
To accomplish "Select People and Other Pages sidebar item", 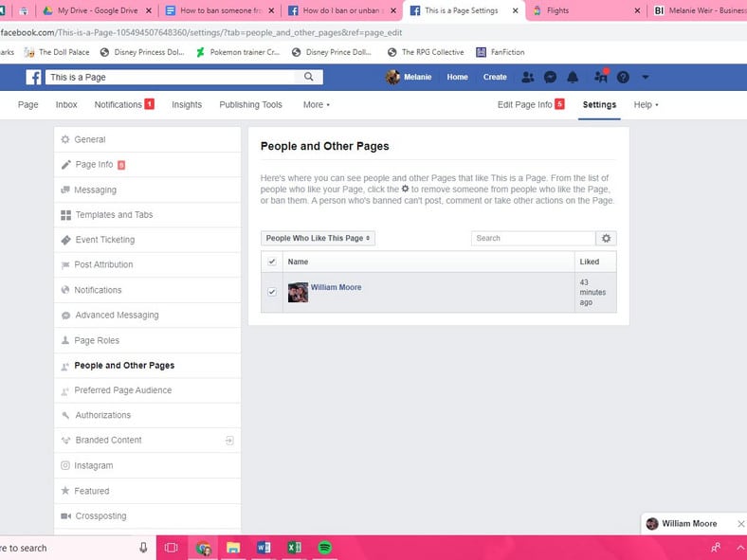I will coord(147,365).
